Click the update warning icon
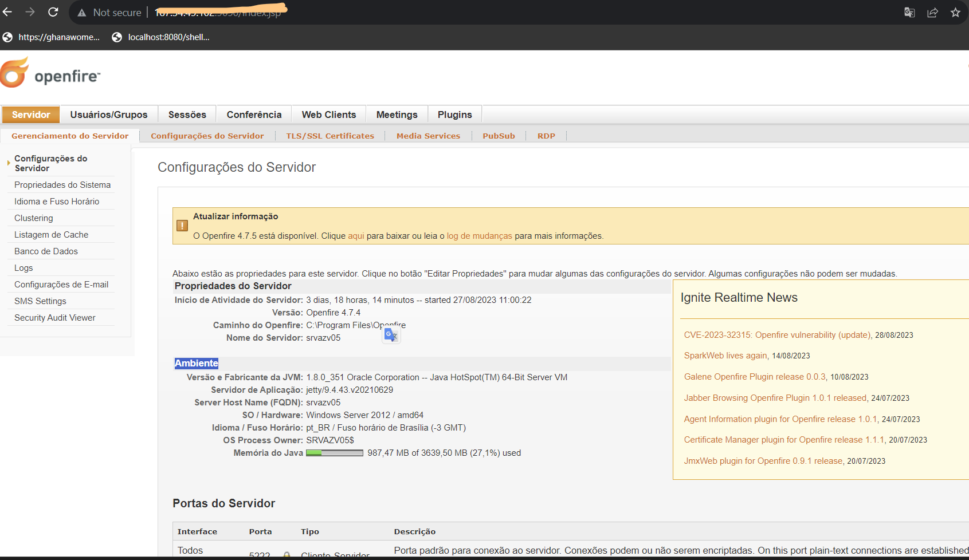 (182, 226)
